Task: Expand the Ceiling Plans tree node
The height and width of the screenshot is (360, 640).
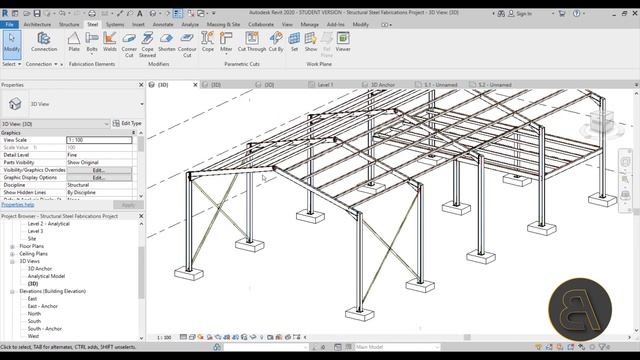Action: 12,254
